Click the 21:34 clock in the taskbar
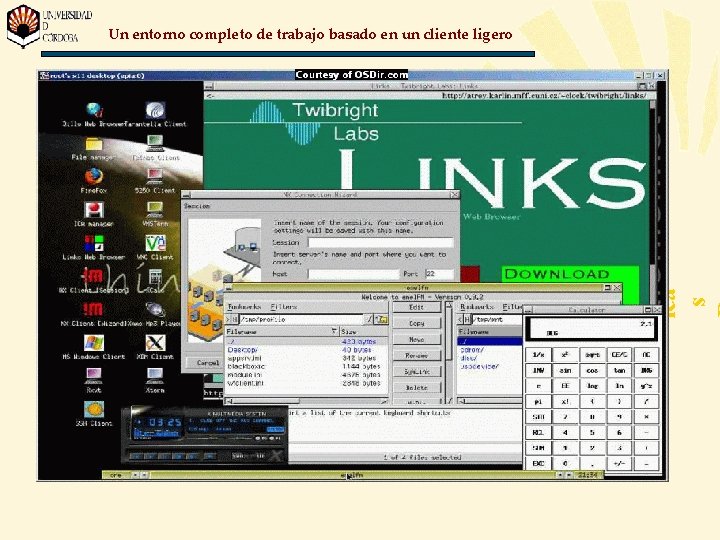The height and width of the screenshot is (540, 720). (x=588, y=475)
